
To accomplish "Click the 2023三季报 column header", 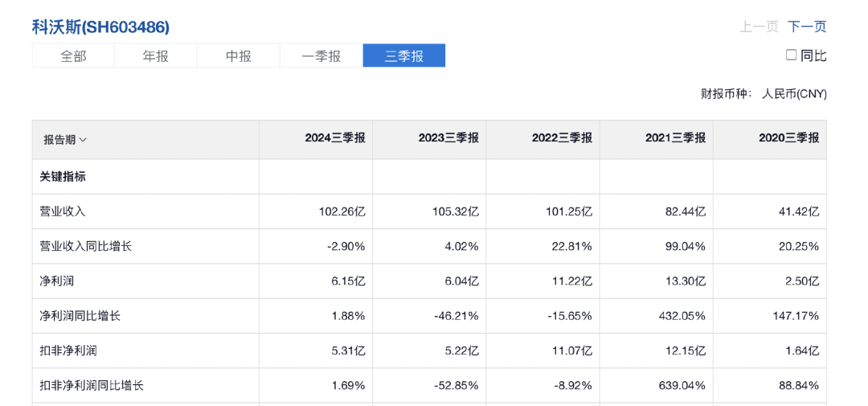I will tap(448, 138).
